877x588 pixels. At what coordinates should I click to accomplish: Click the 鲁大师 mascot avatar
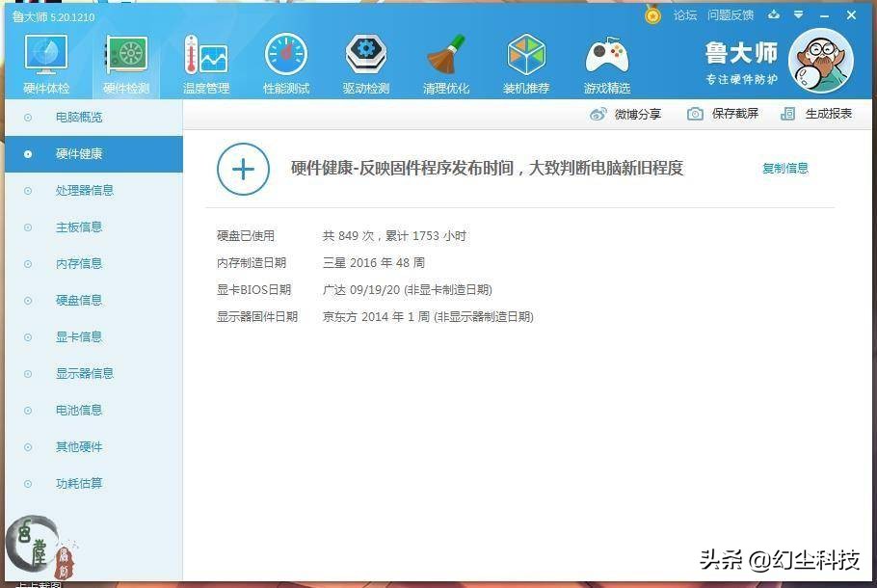coord(821,60)
